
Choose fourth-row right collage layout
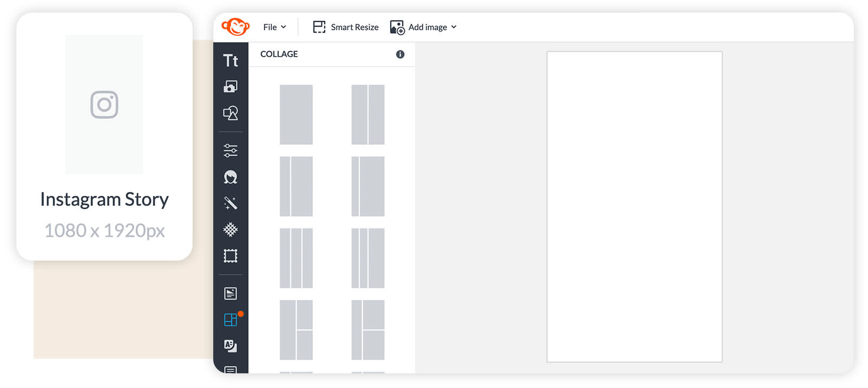368,330
